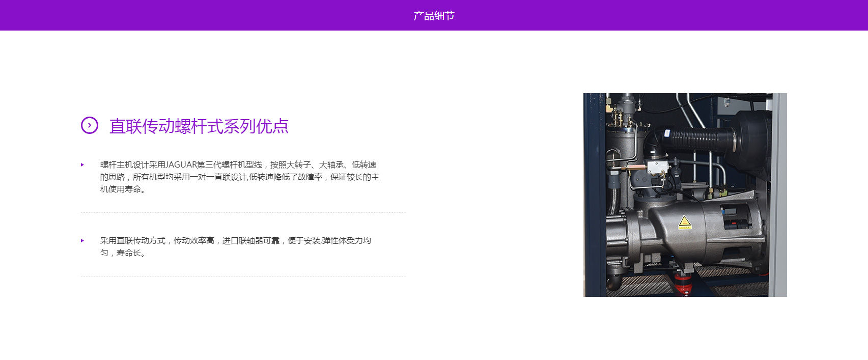Screen dimensions: 868x360
Task: Click the paragraph starting 采用直联传动方式
Action: pos(236,246)
